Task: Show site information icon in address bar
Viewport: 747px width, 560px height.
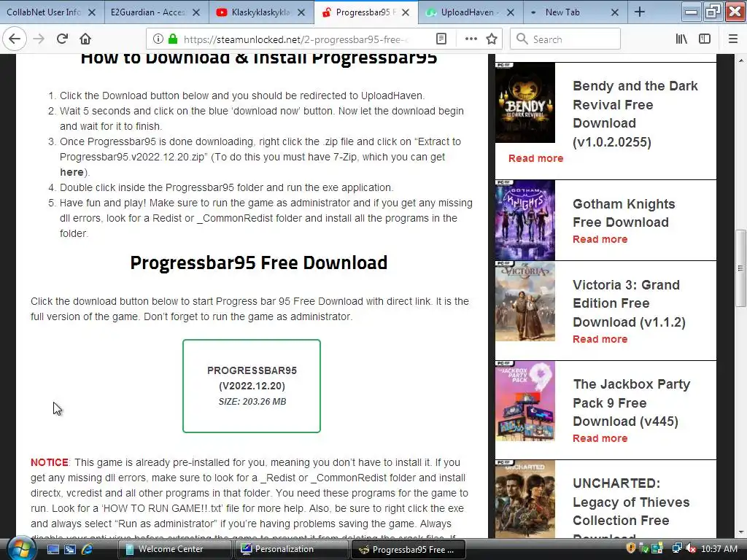Action: pyautogui.click(x=158, y=39)
